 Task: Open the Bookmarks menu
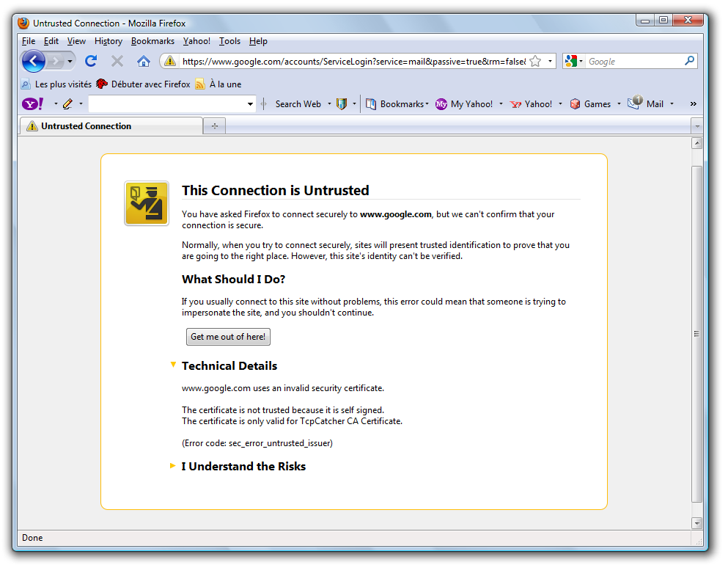tap(152, 41)
